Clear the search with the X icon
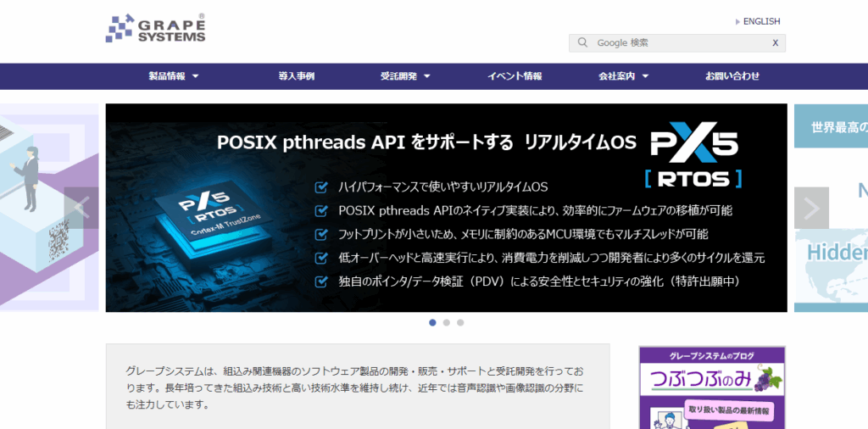868x429 pixels. [776, 42]
